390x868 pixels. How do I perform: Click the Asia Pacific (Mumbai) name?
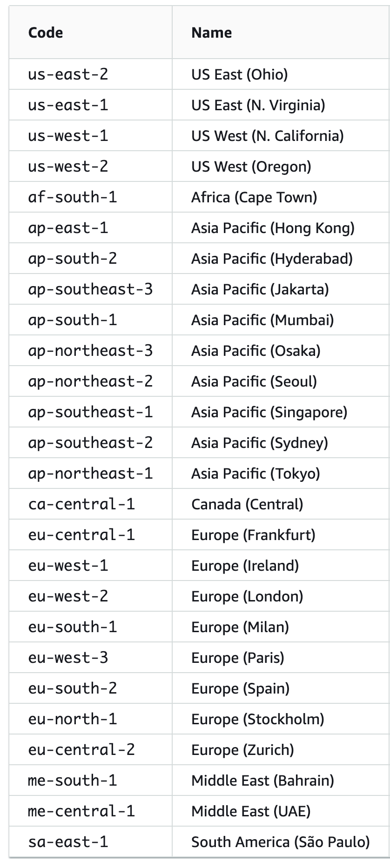coord(262,320)
